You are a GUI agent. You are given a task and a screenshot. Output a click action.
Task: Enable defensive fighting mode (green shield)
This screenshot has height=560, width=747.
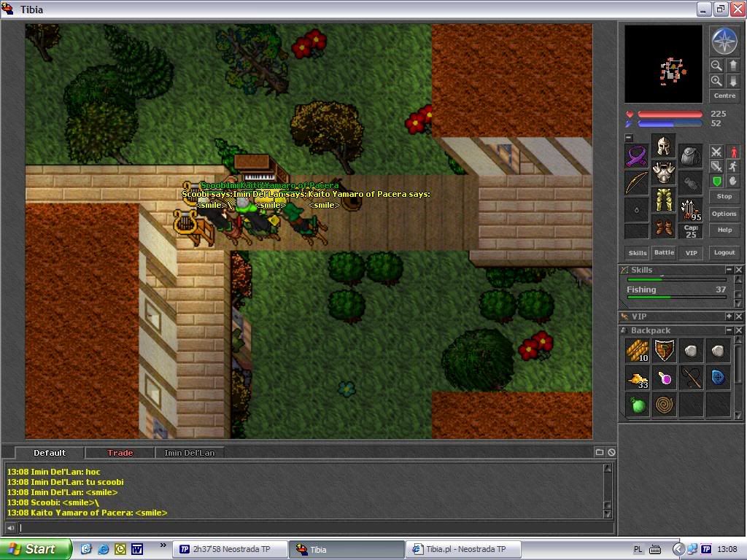(716, 182)
